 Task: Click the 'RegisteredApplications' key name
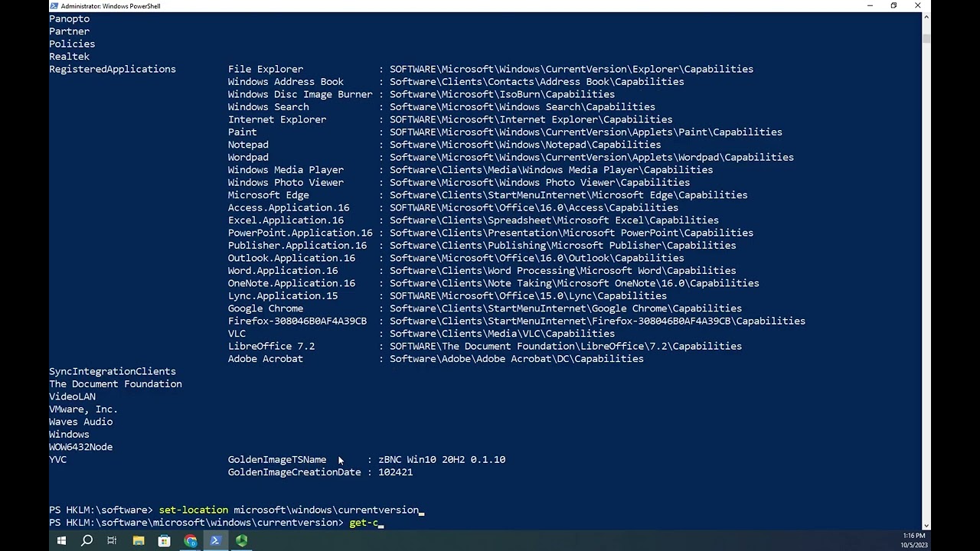(113, 69)
